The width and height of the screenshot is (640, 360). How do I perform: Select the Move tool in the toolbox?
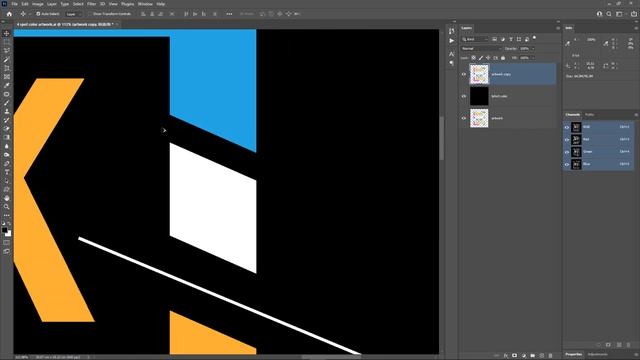(7, 33)
